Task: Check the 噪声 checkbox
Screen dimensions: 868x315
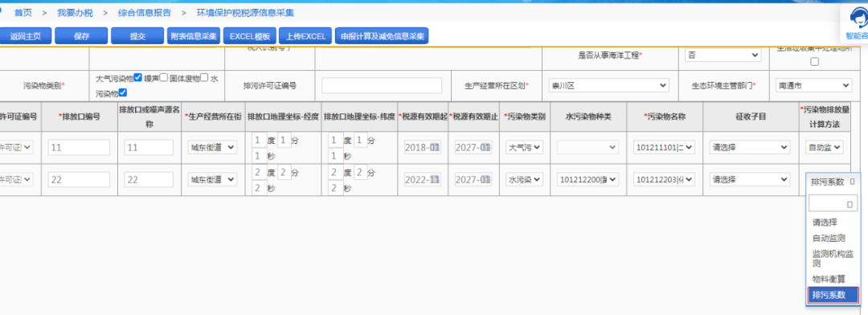Action: point(164,78)
